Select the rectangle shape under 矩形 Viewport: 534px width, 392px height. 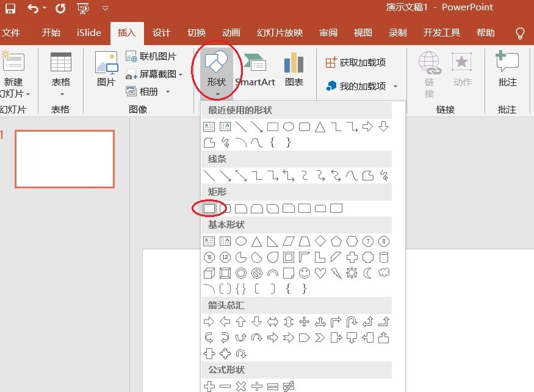(209, 208)
